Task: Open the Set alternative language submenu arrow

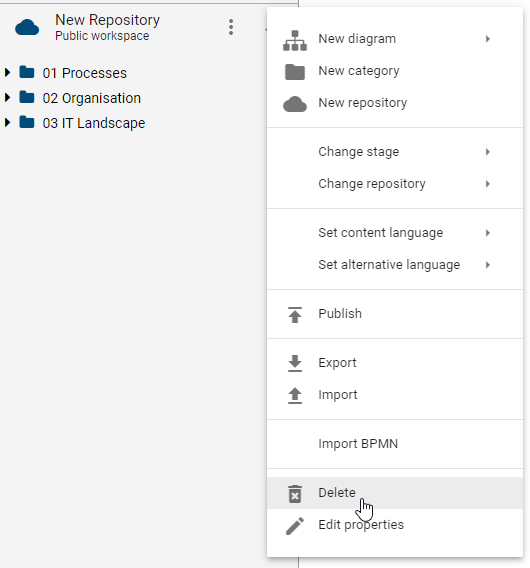Action: [488, 265]
